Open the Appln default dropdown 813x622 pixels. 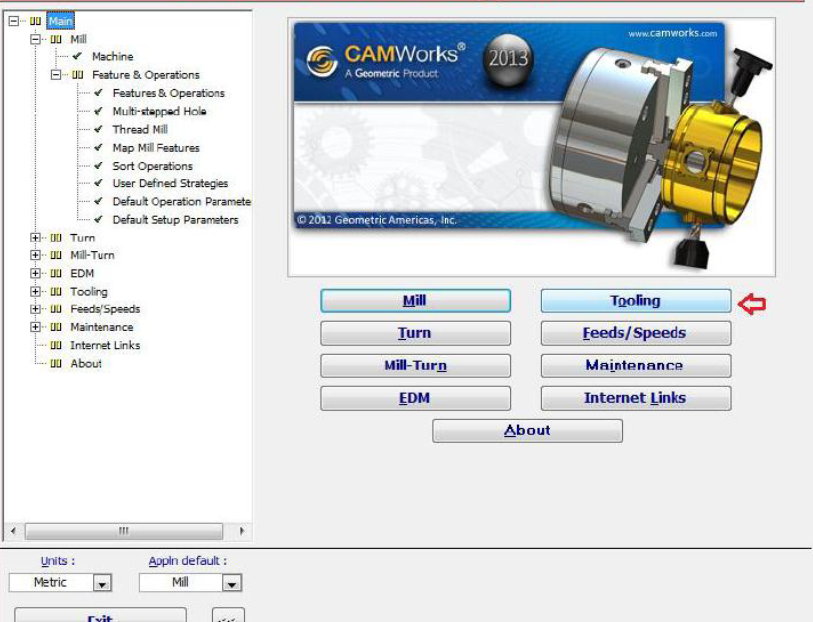click(x=232, y=583)
